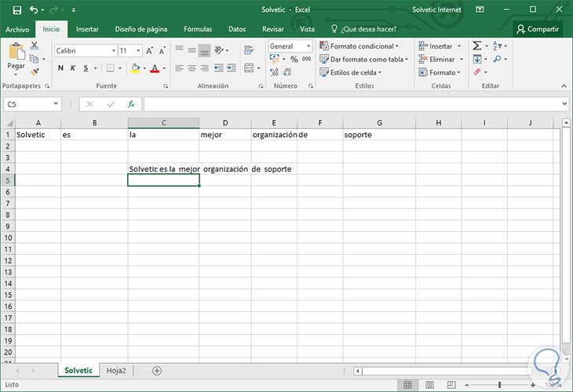Switch to Diseño de página tab
Screen dimensions: 573x392
point(141,29)
